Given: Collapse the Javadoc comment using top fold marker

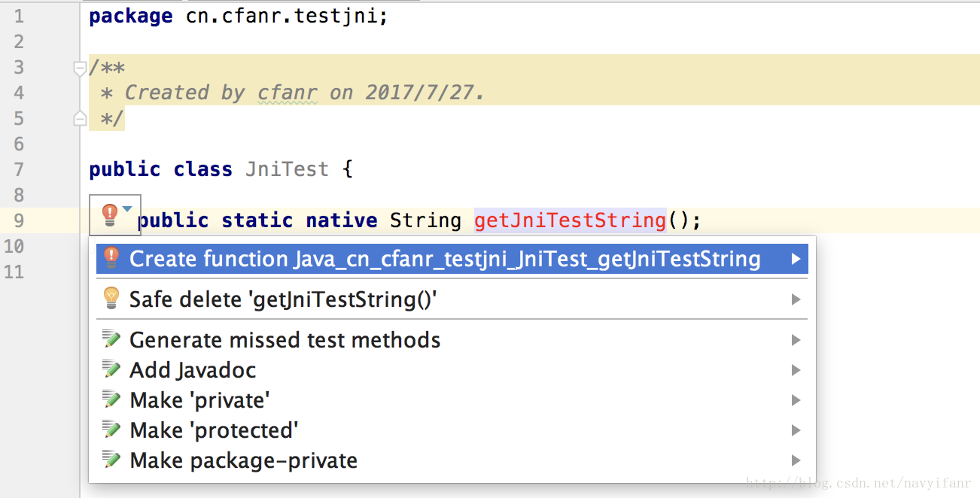Looking at the screenshot, I should 79,68.
